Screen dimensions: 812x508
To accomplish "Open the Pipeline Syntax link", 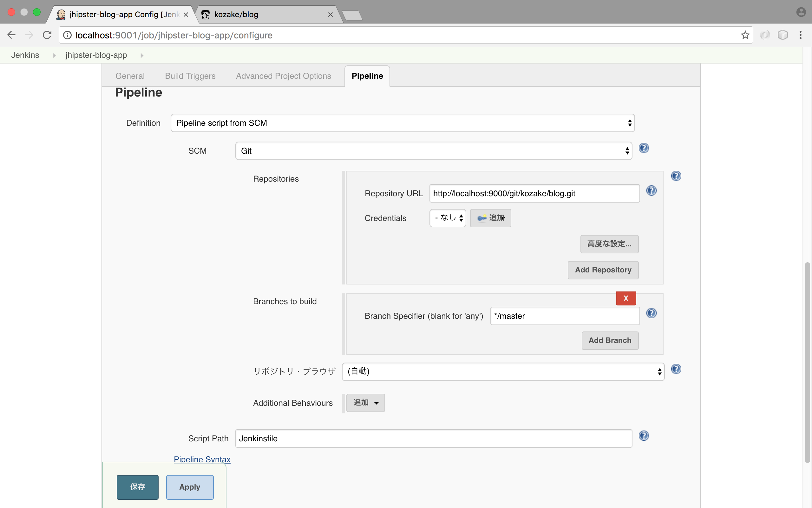I will pyautogui.click(x=202, y=459).
